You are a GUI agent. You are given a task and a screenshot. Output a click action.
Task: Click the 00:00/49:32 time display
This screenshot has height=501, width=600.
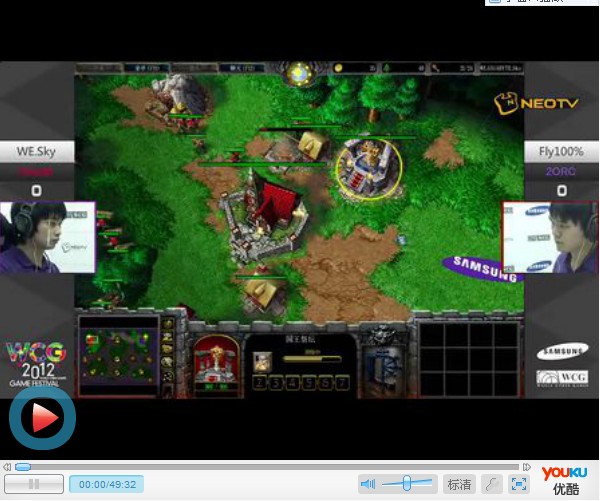pyautogui.click(x=107, y=485)
